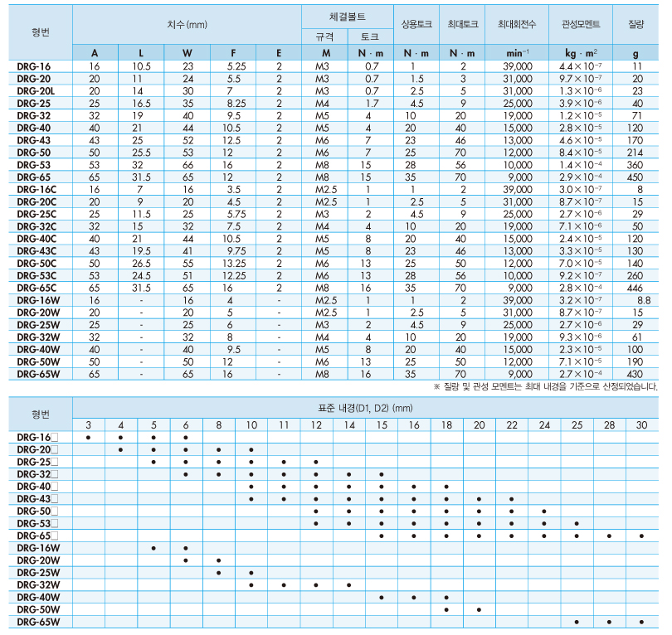
Task: Select the 1.4×10⁻⁴ inertia value
Action: click(581, 165)
